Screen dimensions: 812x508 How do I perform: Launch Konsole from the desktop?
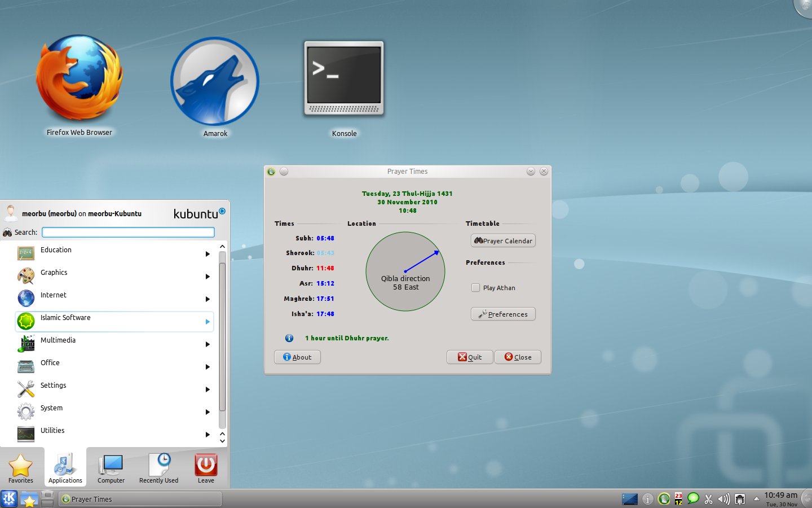click(x=343, y=79)
